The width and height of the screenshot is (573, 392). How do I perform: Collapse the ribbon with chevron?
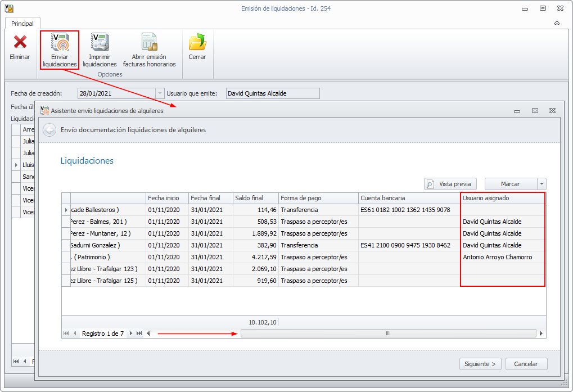[557, 24]
